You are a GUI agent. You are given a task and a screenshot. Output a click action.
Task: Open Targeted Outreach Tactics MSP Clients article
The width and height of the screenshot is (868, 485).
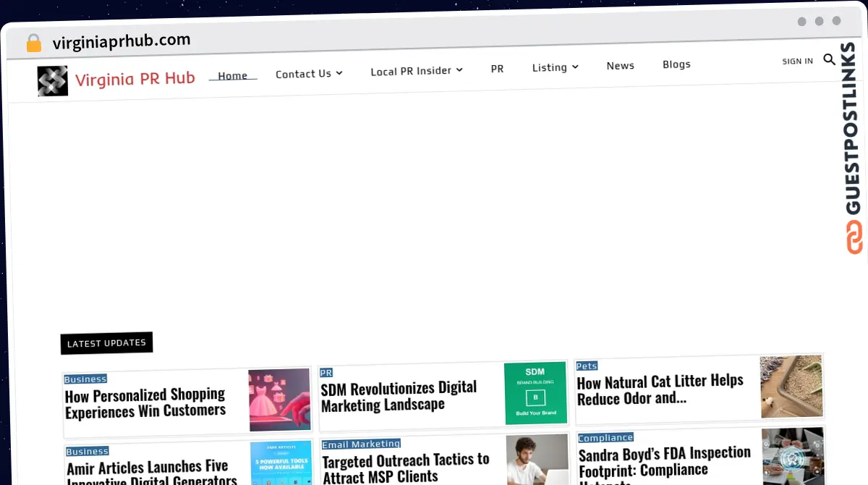[406, 468]
